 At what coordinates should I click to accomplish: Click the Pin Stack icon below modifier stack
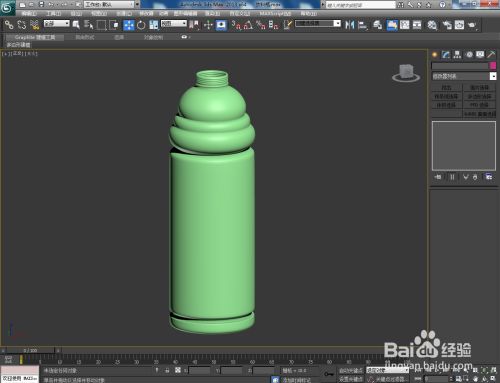point(438,177)
